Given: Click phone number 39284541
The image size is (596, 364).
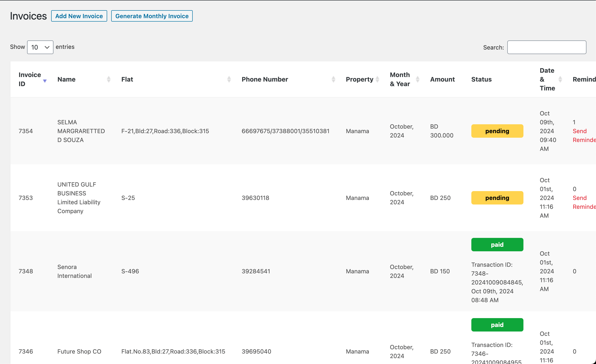Looking at the screenshot, I should point(256,271).
